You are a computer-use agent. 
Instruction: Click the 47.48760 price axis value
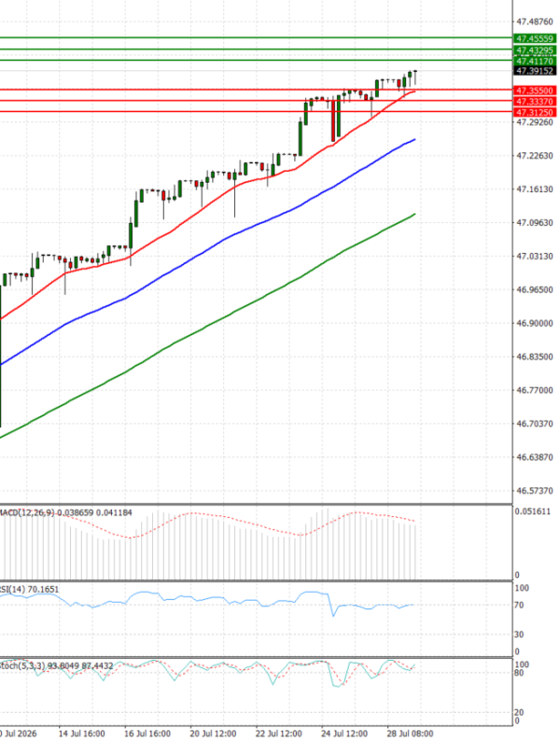[534, 21]
